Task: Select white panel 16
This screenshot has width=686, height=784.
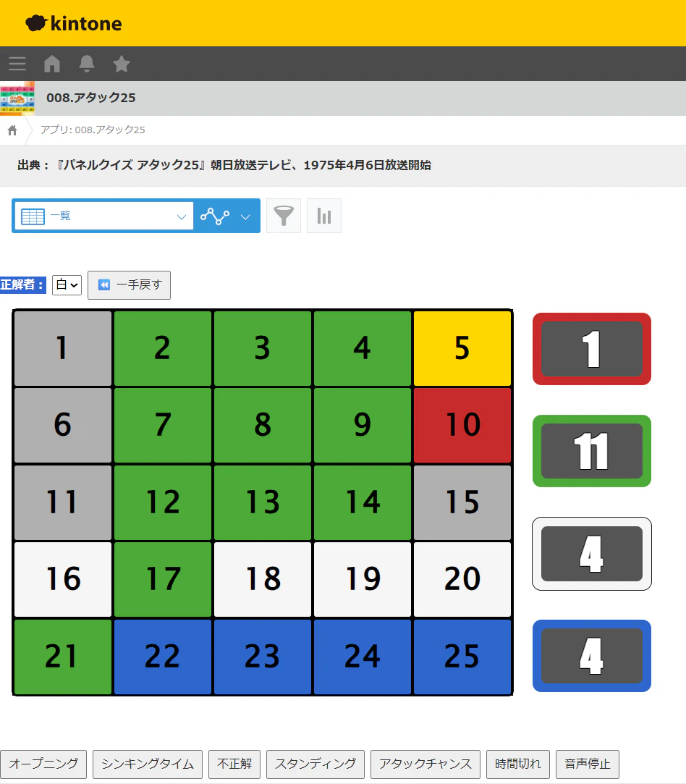Action: (x=63, y=580)
